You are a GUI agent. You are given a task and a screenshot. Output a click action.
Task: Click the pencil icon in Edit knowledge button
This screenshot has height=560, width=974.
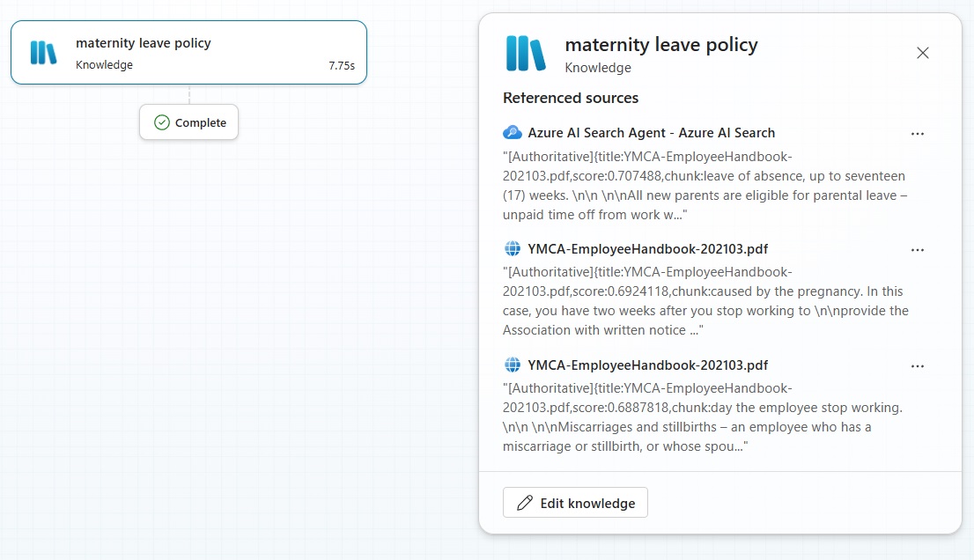(x=525, y=503)
